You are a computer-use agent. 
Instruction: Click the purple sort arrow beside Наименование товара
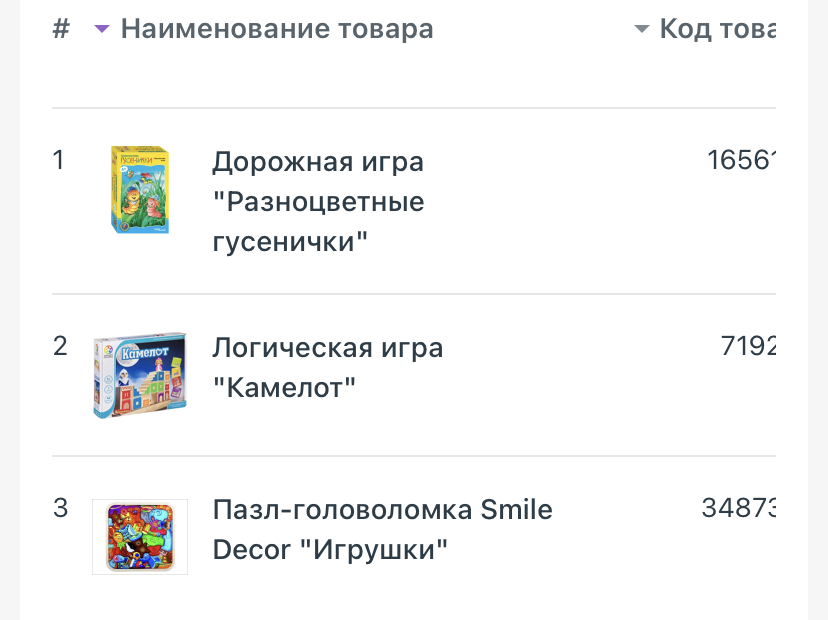[x=101, y=29]
